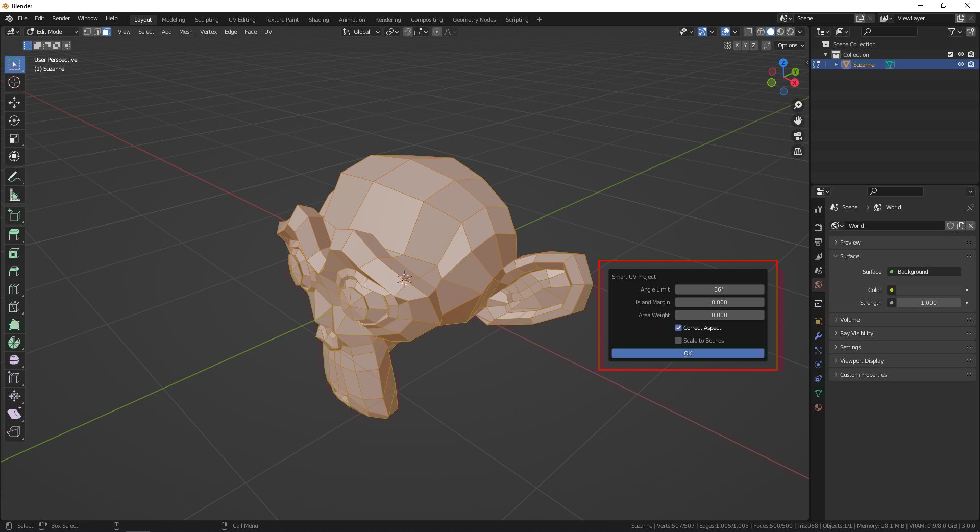The height and width of the screenshot is (532, 980).
Task: Open the Transform Orientation Global dropdown
Action: tap(361, 32)
